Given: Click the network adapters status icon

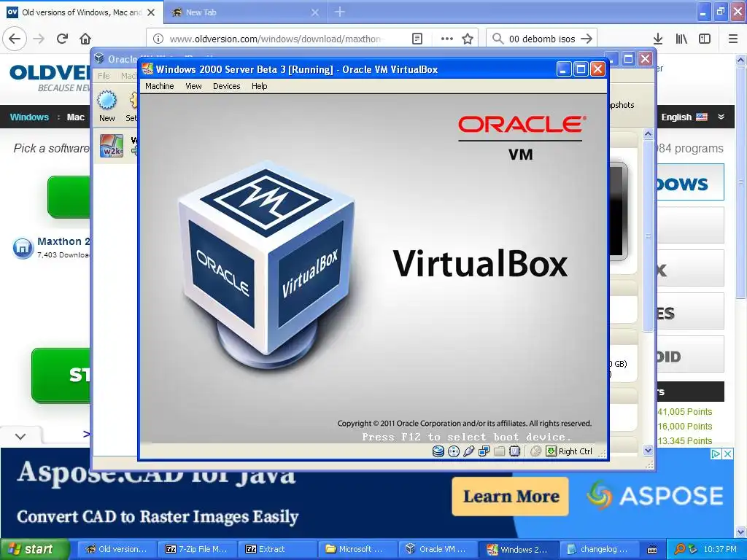Looking at the screenshot, I should click(x=484, y=451).
